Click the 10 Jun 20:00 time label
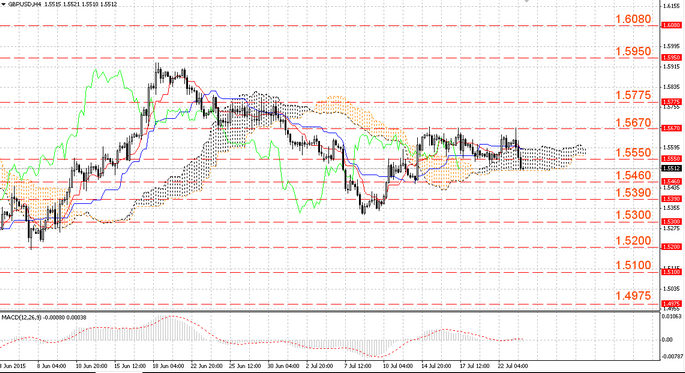 click(x=91, y=366)
